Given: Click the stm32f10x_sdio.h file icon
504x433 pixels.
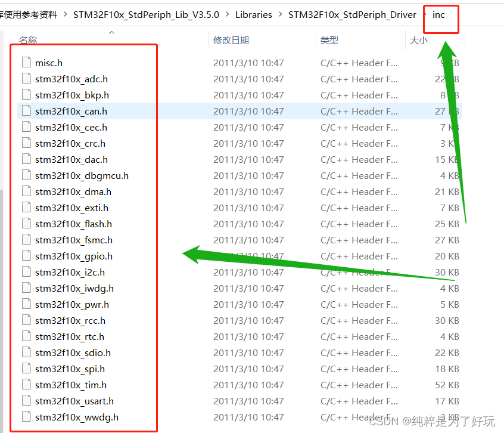Looking at the screenshot, I should [26, 352].
